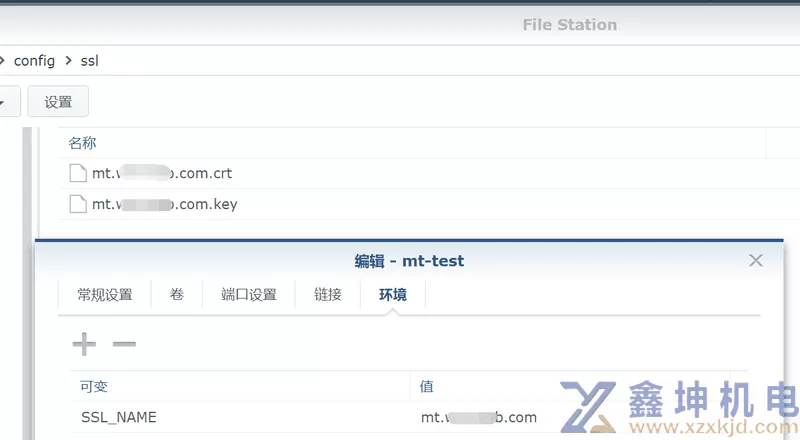Open the 设置 button in toolbar
Screen dimensions: 800x440
click(58, 102)
